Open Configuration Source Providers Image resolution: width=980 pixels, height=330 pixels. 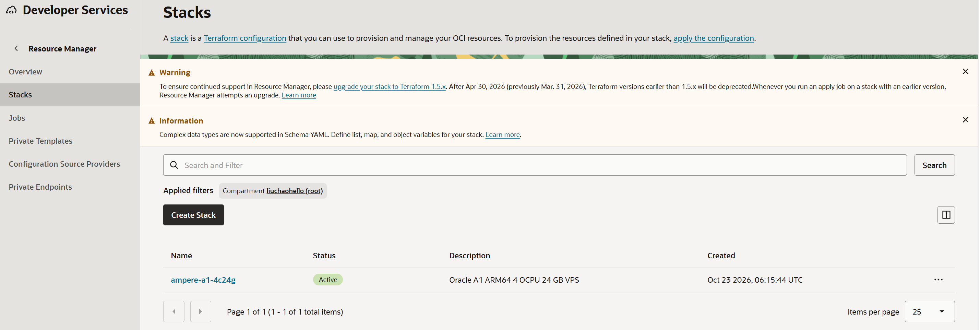click(x=70, y=164)
